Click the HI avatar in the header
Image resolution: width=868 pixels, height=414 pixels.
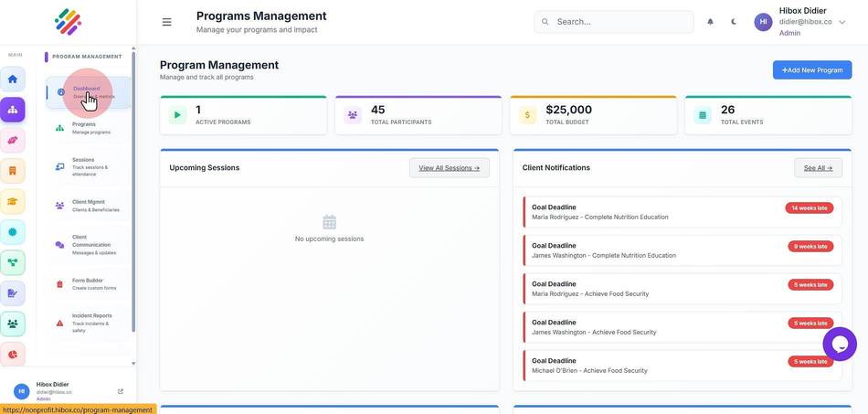click(763, 22)
